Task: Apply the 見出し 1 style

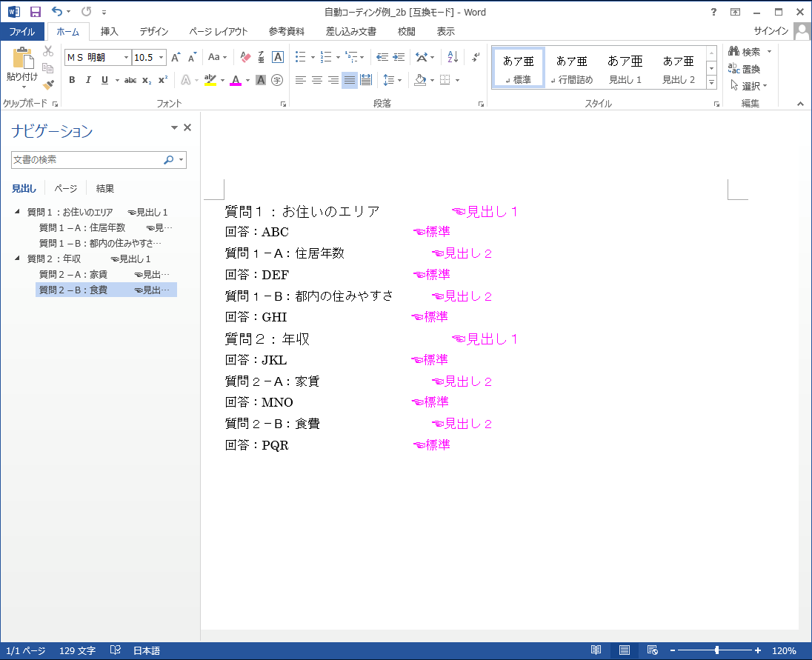Action: point(625,68)
